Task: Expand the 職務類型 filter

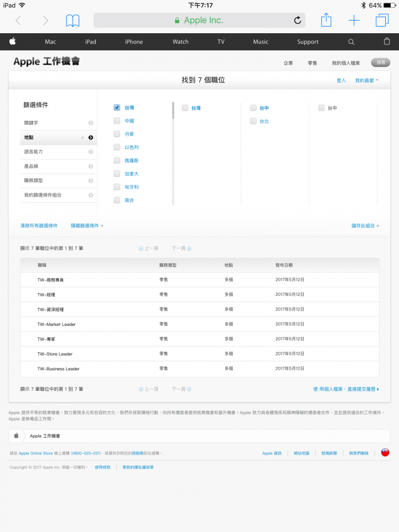Action: pos(59,181)
